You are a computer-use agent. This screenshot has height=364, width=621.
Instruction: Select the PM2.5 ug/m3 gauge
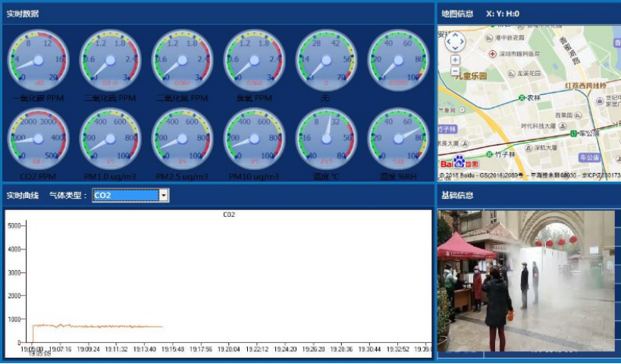pos(182,140)
